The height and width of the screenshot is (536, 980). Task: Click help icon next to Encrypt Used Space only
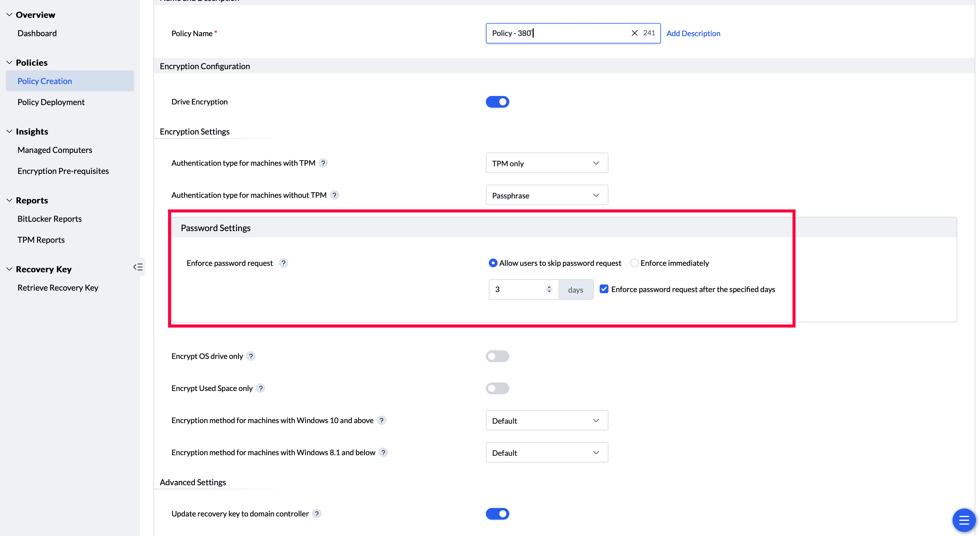(x=260, y=388)
